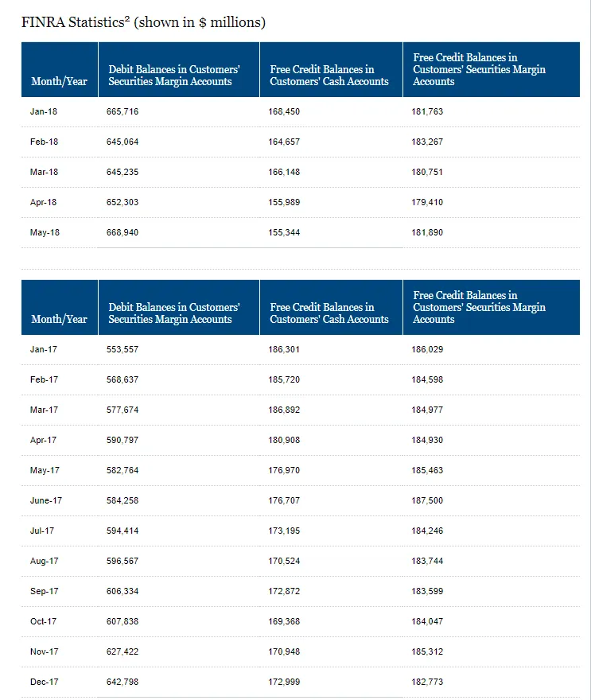This screenshot has height=700, width=591.
Task: Click the footnote 2 superscript in heading
Action: (127, 18)
